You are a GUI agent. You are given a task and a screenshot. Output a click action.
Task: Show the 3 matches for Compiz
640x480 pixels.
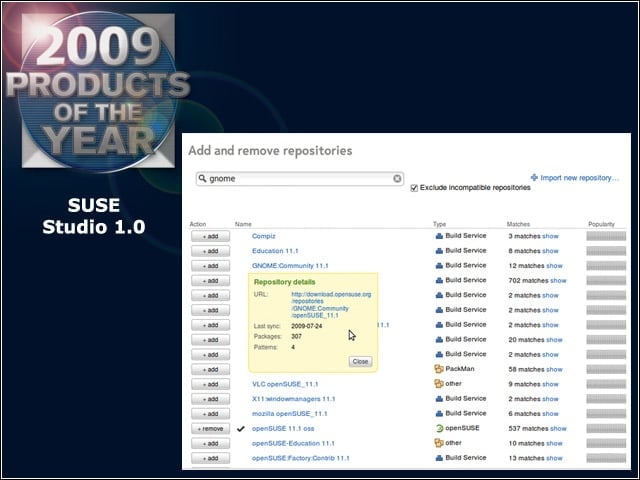[550, 236]
